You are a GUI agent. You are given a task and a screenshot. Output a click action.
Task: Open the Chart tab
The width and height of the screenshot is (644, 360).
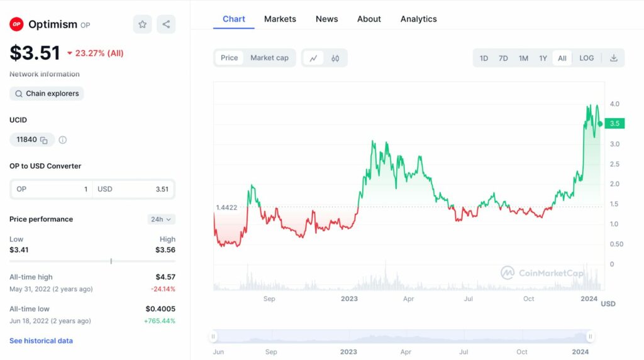(x=234, y=19)
